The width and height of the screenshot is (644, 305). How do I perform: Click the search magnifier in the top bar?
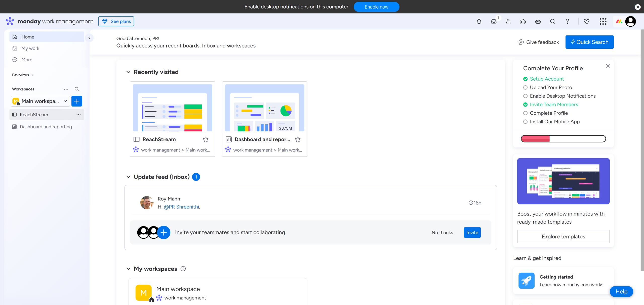[552, 22]
